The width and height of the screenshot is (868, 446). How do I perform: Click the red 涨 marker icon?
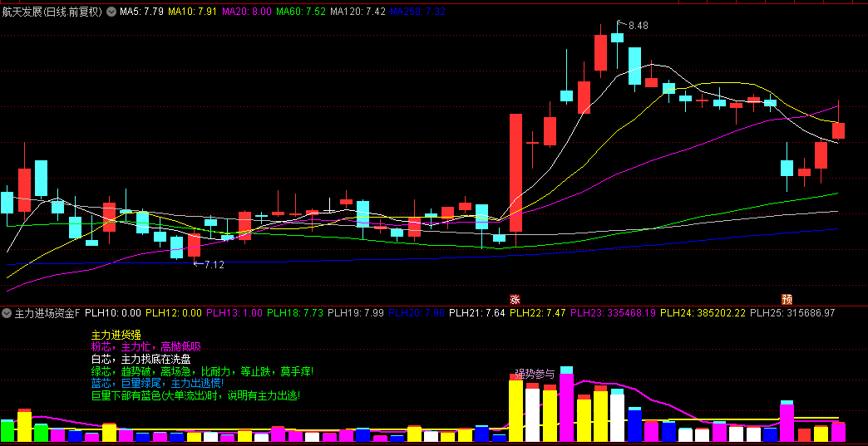[x=515, y=299]
